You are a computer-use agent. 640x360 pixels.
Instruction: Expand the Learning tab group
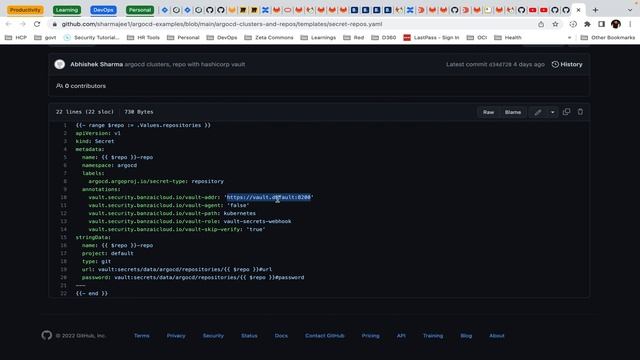(x=67, y=10)
